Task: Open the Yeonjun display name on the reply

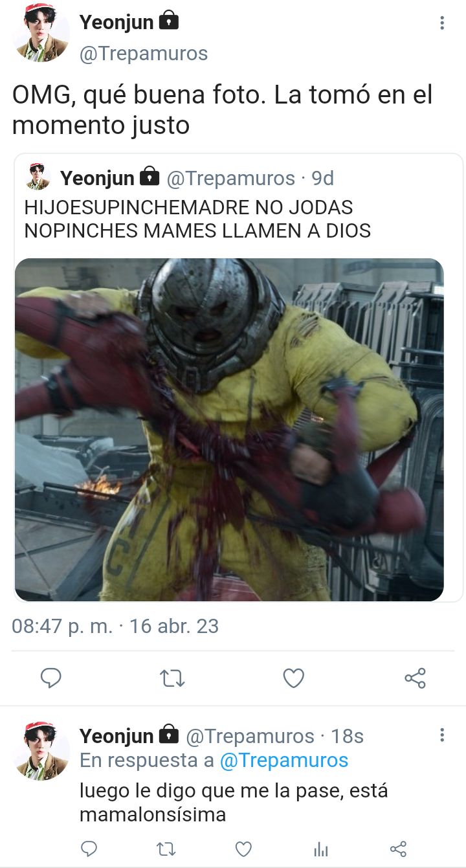Action: 116,736
